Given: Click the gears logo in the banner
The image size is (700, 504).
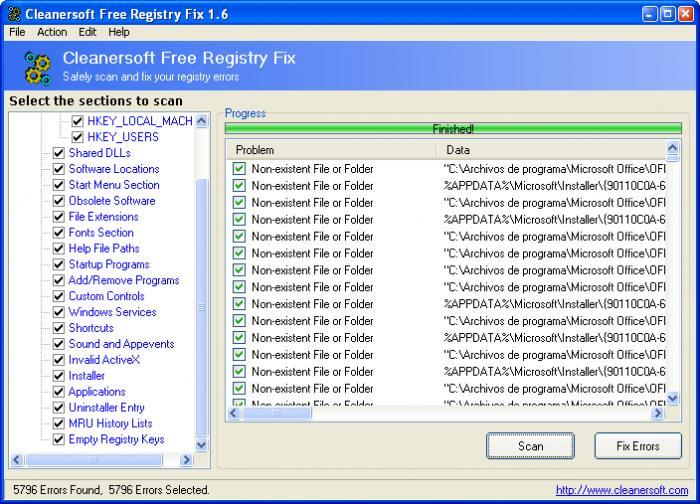Looking at the screenshot, I should [38, 68].
